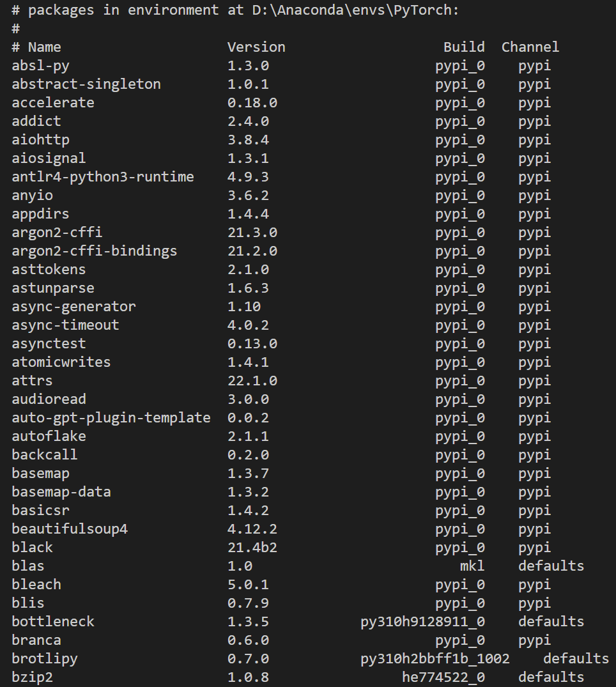Click the atomicwrites package name
Screen dimensions: 616x687
point(61,362)
